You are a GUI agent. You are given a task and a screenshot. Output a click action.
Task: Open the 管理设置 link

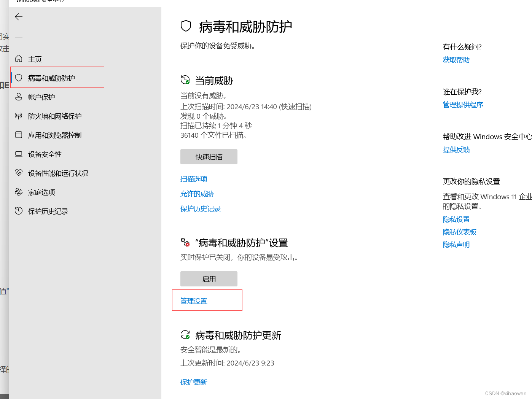click(x=194, y=301)
